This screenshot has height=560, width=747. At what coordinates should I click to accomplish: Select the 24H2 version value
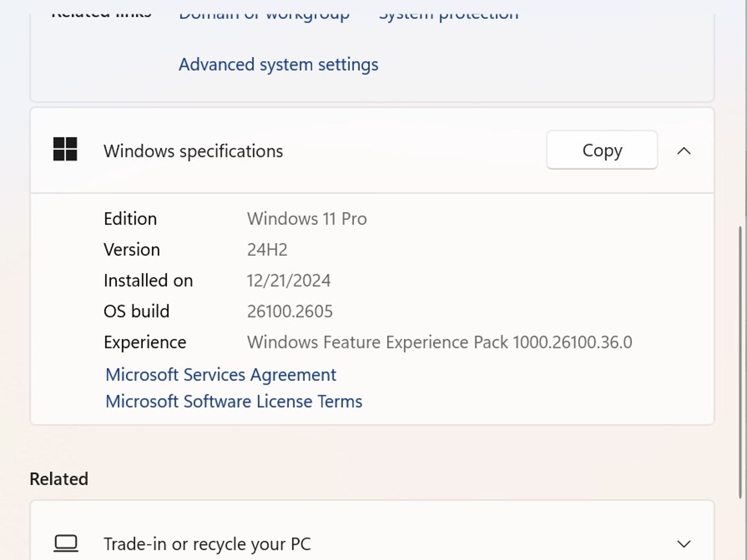[267, 250]
